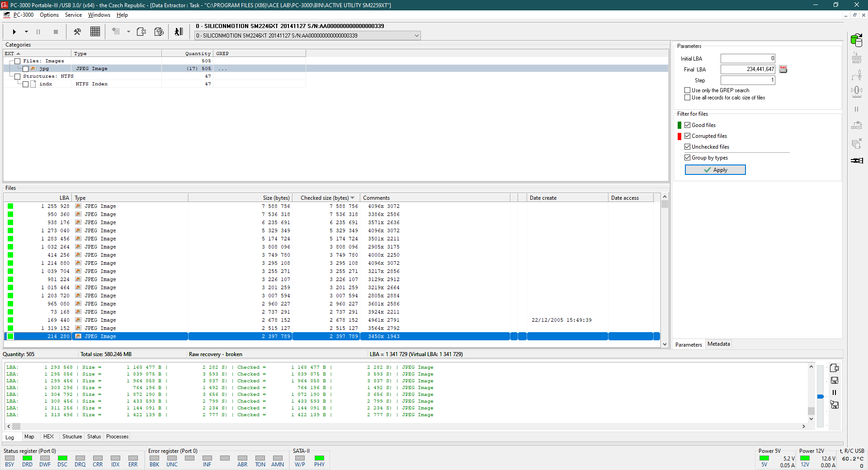The width and height of the screenshot is (868, 470).
Task: Click the blue log level slider handle
Action: click(x=821, y=397)
